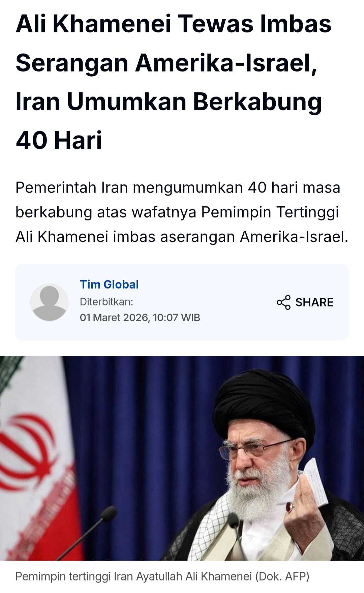Click the summary paragraph starting Pemerintah Iran

(x=182, y=212)
